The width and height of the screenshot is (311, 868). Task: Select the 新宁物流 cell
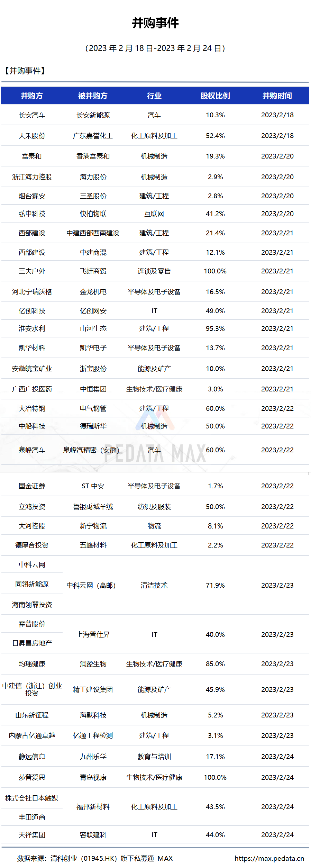click(x=93, y=526)
